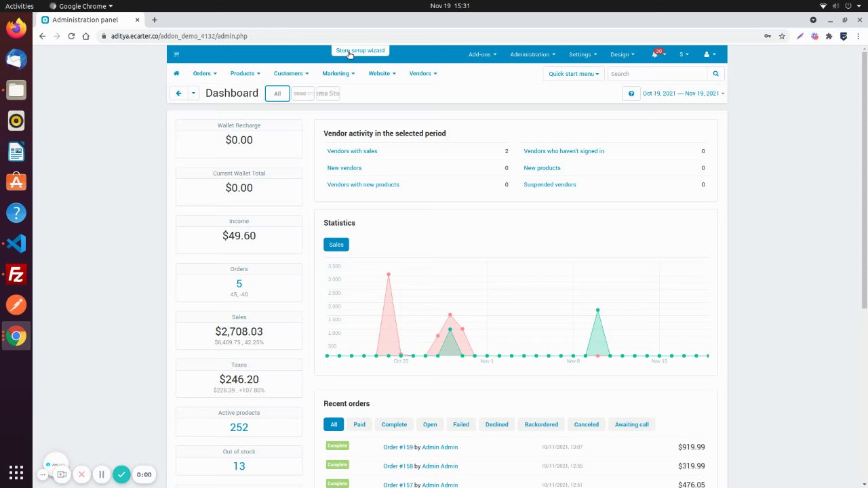This screenshot has height=488, width=868.
Task: Filter recent orders by Complete
Action: (394, 424)
